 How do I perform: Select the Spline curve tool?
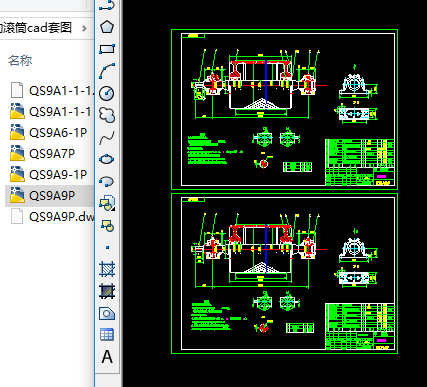[107, 137]
